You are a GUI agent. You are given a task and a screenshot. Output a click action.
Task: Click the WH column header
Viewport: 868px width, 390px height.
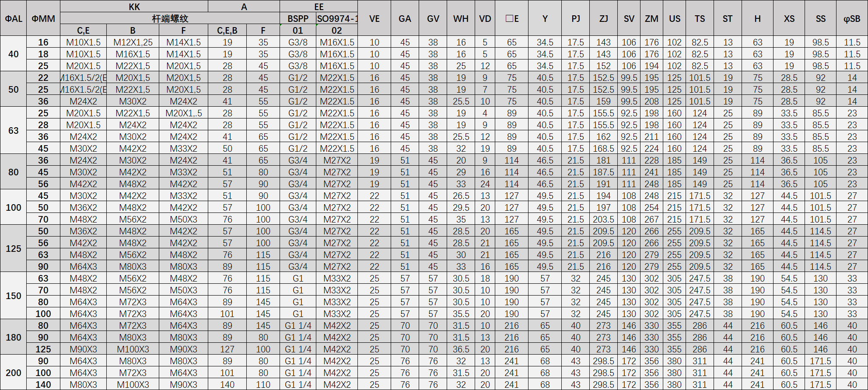[461, 18]
